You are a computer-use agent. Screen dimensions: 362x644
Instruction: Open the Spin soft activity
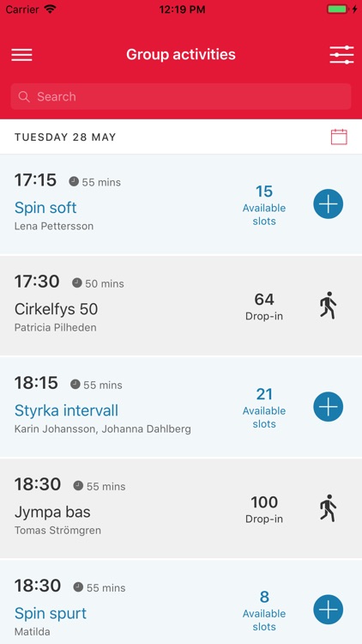pos(45,208)
